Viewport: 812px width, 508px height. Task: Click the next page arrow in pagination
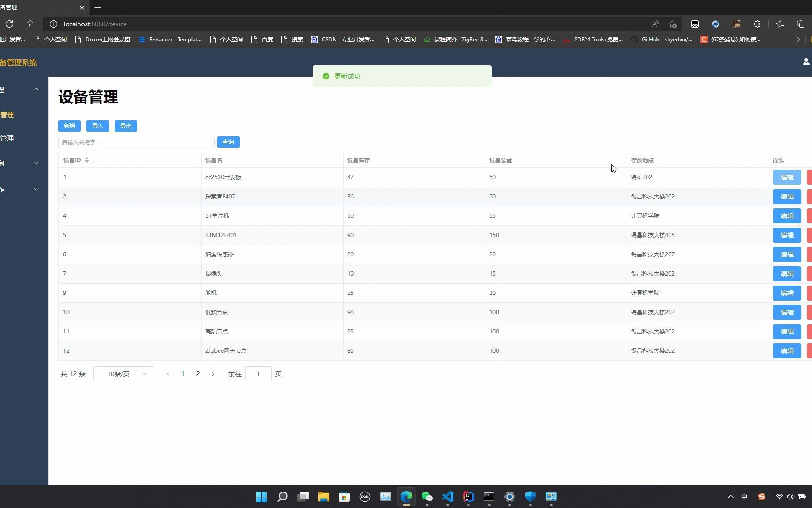pos(213,374)
